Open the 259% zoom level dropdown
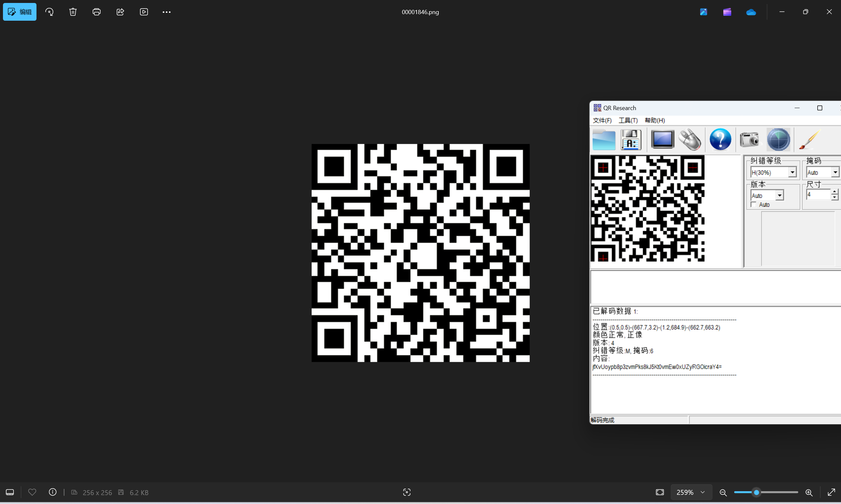This screenshot has width=841, height=504. [691, 492]
